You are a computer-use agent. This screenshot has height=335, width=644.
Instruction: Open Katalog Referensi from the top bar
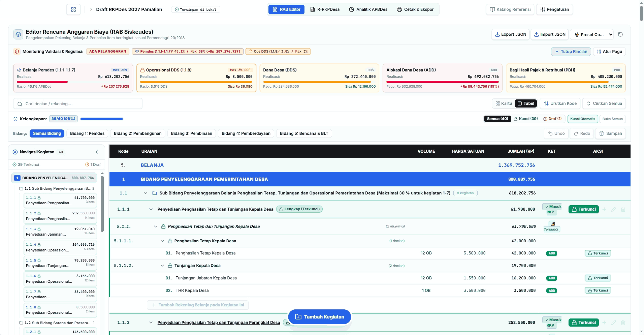pos(510,9)
